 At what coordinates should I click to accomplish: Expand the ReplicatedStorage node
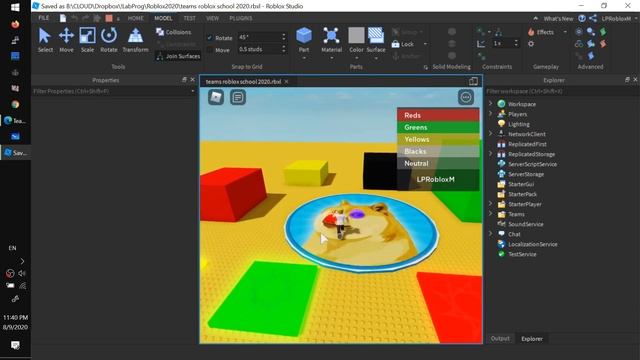(491, 154)
